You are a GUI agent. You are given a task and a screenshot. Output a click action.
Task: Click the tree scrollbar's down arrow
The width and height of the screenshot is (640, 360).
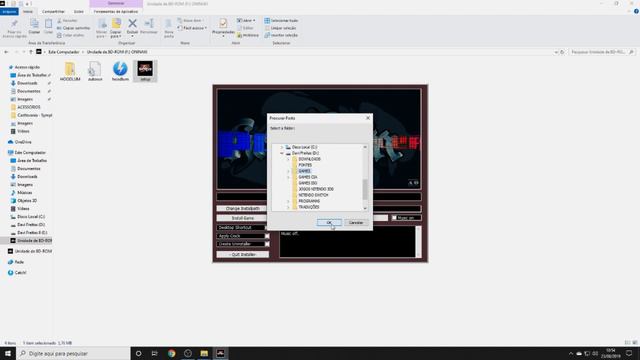click(x=365, y=208)
